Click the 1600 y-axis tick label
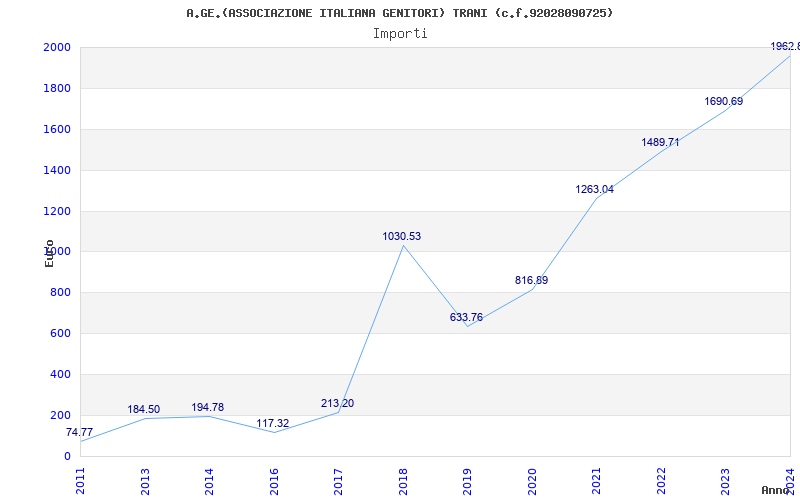The height and width of the screenshot is (500, 800). point(57,130)
